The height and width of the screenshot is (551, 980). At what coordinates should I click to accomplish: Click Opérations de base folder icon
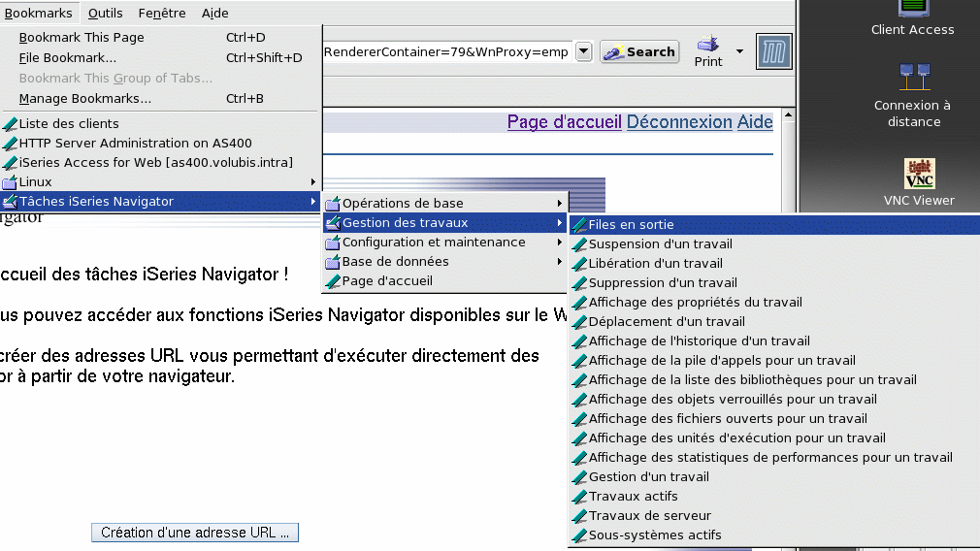pos(333,203)
